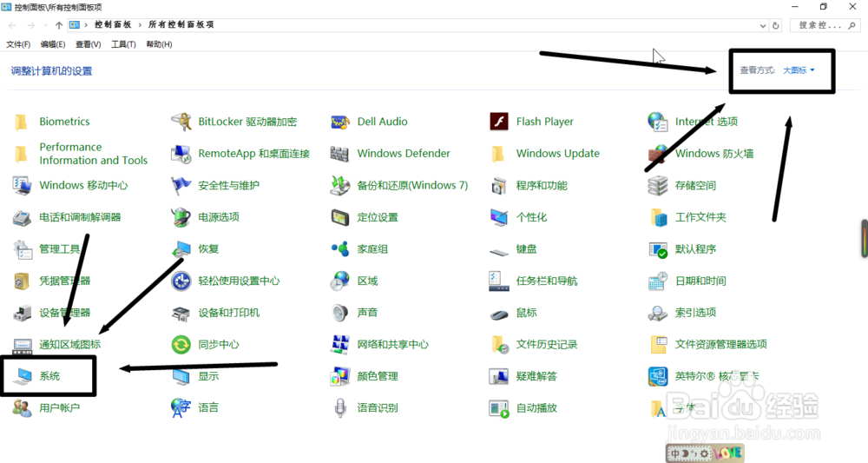Open the 查看(V) menu

[88, 44]
